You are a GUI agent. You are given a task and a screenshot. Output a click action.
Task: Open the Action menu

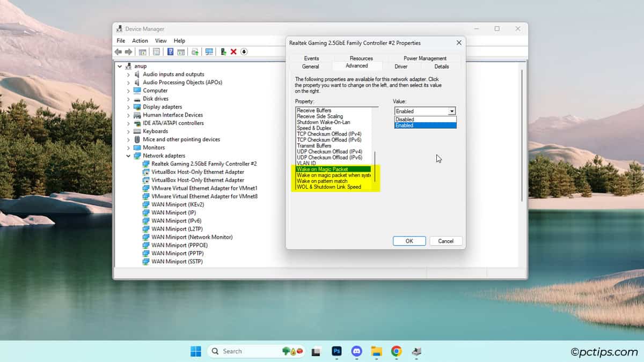click(140, 41)
